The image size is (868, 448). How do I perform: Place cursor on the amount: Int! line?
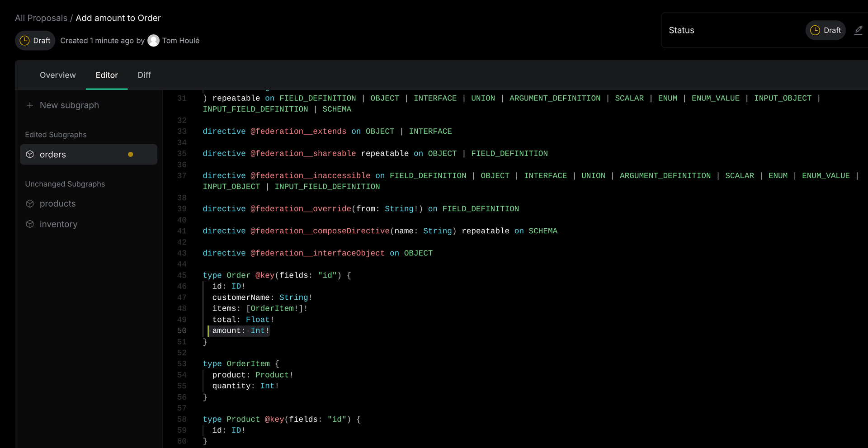click(x=241, y=331)
